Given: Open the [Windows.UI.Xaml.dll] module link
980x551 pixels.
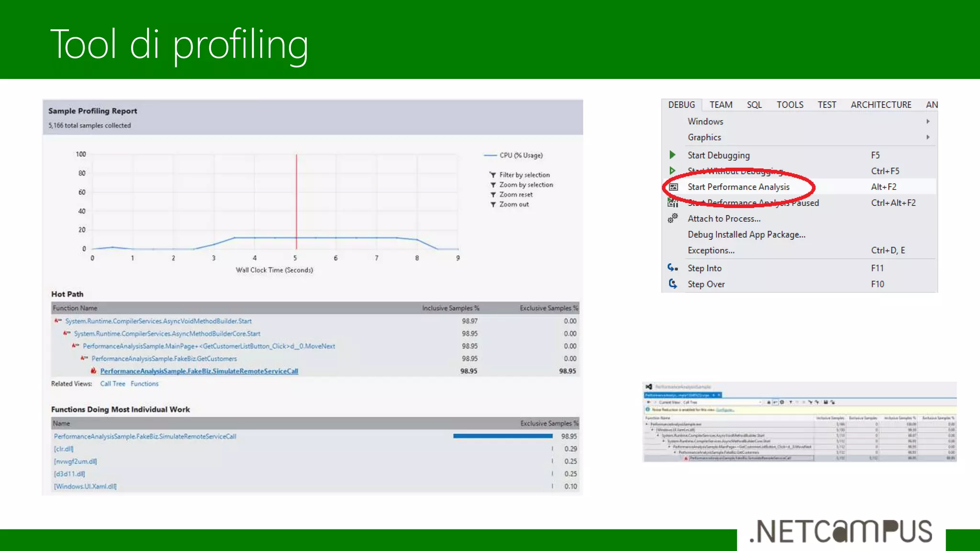Looking at the screenshot, I should 85,486.
